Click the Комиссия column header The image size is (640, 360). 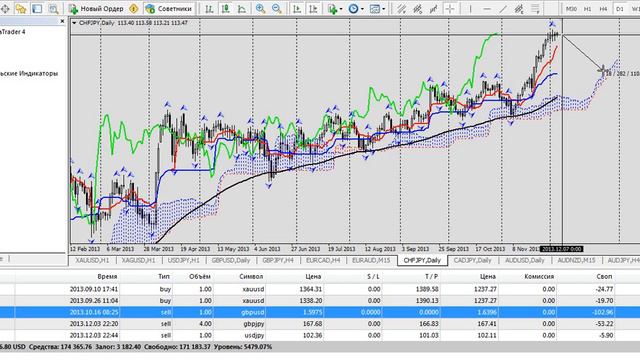point(539,277)
